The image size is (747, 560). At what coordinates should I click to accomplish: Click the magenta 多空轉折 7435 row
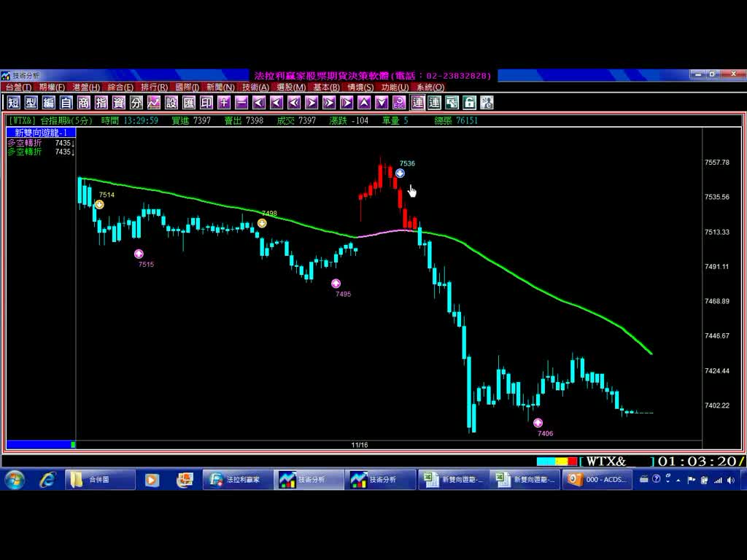(x=41, y=143)
